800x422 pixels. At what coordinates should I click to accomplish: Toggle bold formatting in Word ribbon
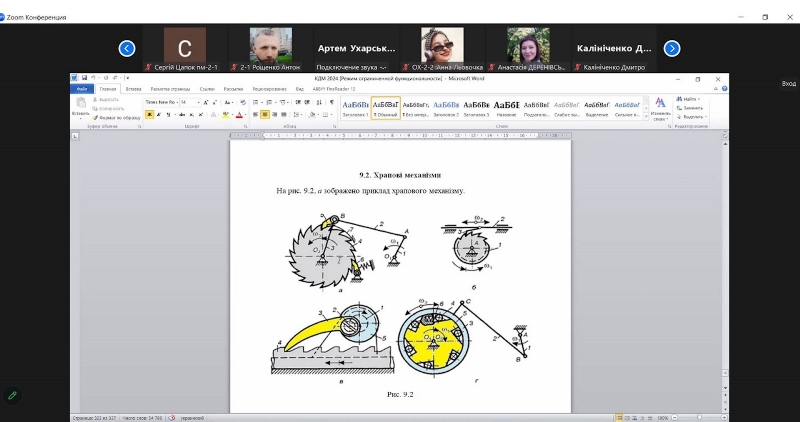coord(149,115)
